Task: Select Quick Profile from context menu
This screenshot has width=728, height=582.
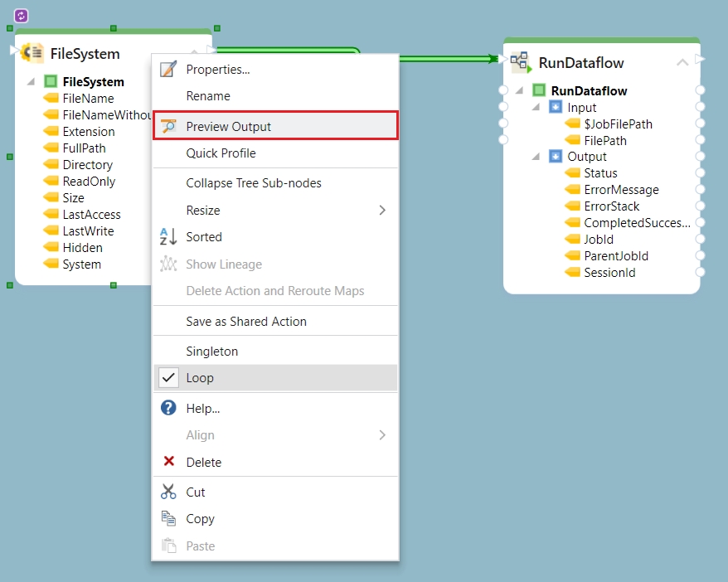Action: [x=221, y=153]
